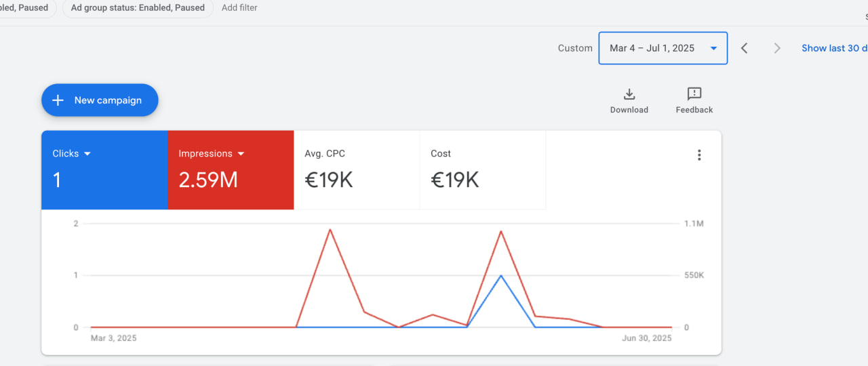Go to next date range arrow
The height and width of the screenshot is (366, 868).
[x=777, y=48]
